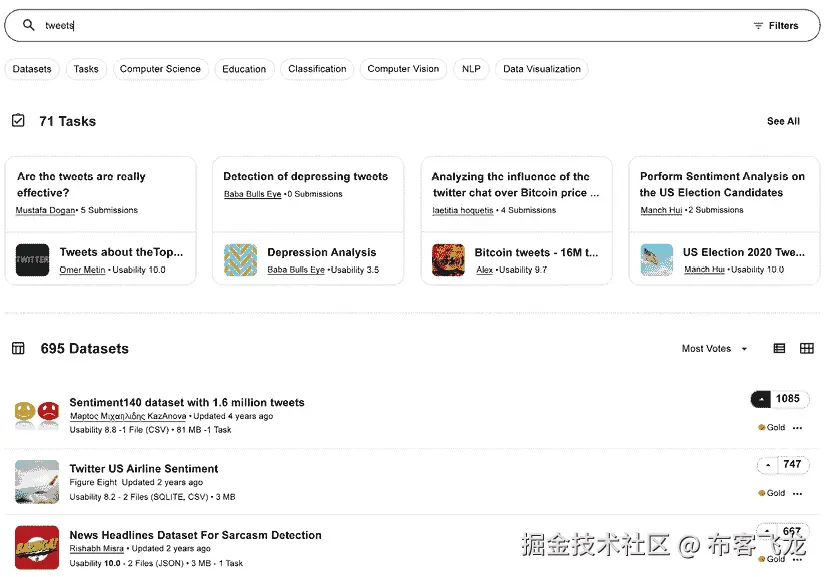
Task: Click the '5 Submissions' text
Action: pyautogui.click(x=109, y=210)
